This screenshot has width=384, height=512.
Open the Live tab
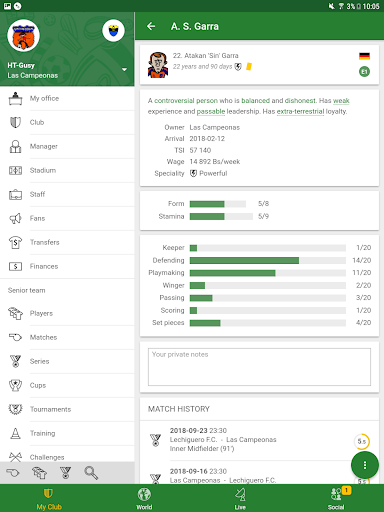coord(240,498)
